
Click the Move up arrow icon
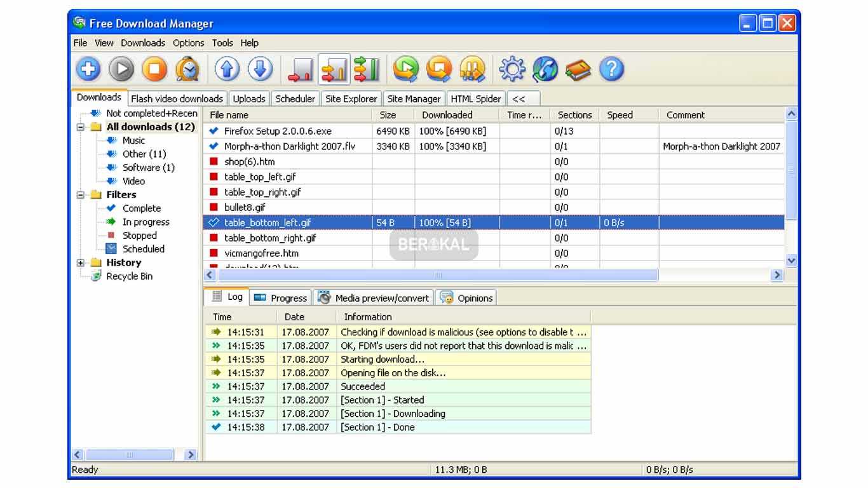(227, 69)
